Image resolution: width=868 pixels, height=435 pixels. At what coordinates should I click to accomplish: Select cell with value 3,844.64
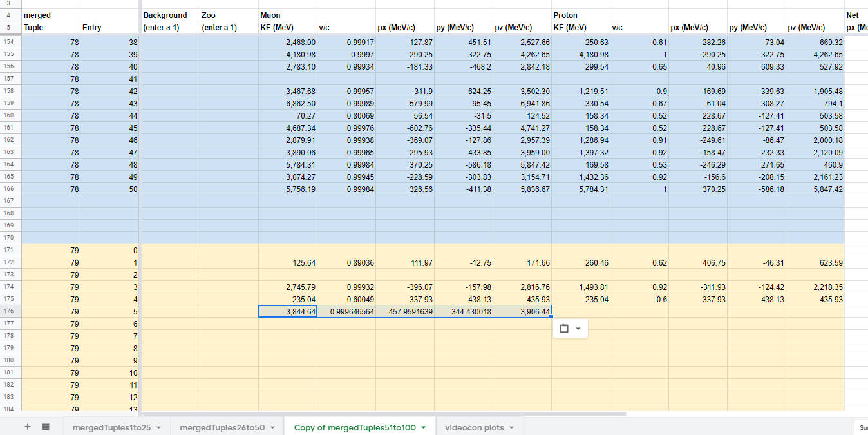(288, 311)
